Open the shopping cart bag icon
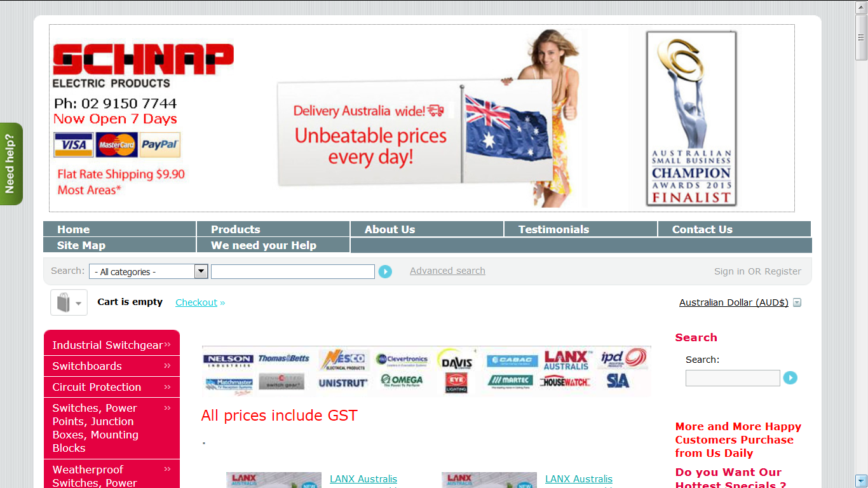Viewport: 868px width, 488px height. pyautogui.click(x=69, y=302)
